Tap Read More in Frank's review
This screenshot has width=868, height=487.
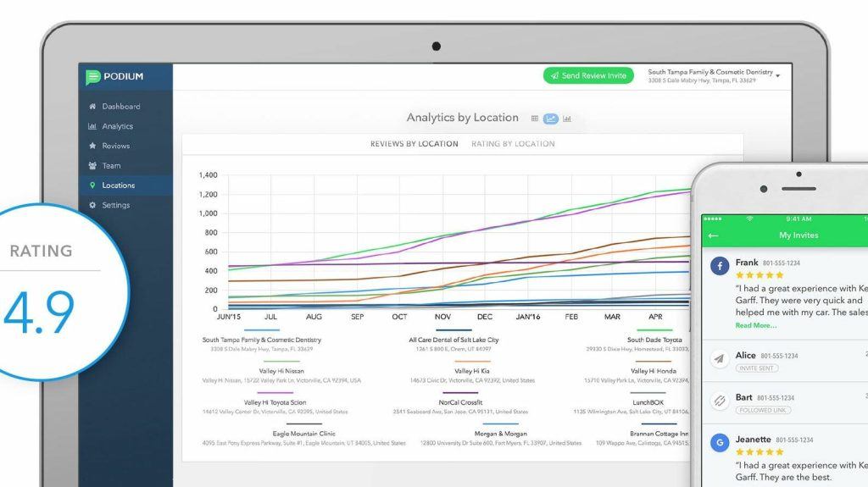pos(755,325)
